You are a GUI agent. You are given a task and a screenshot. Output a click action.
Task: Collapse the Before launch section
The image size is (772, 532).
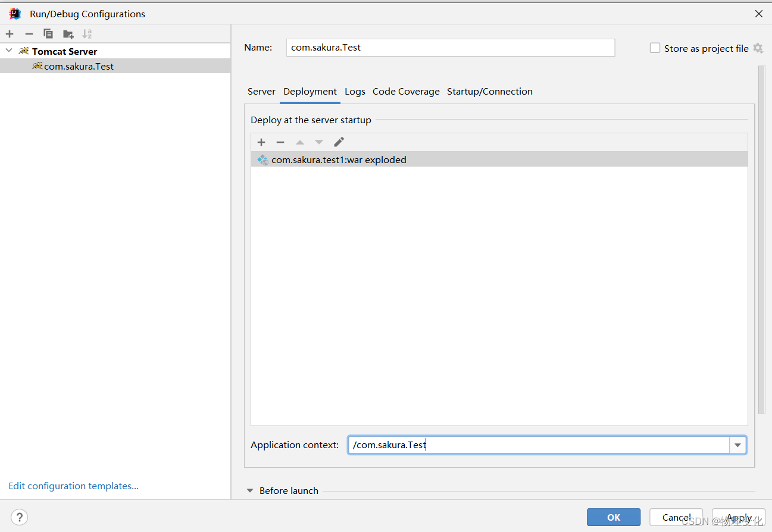tap(249, 490)
